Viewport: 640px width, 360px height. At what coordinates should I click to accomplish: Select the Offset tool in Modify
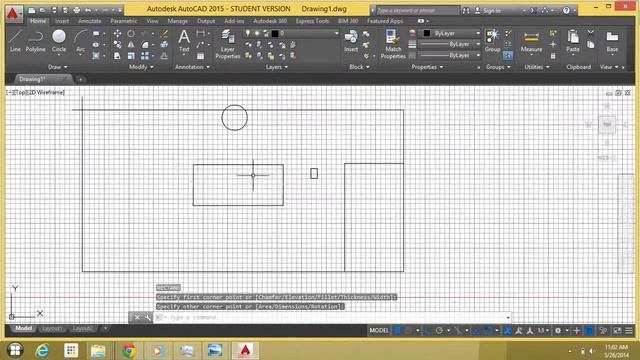pos(164,56)
